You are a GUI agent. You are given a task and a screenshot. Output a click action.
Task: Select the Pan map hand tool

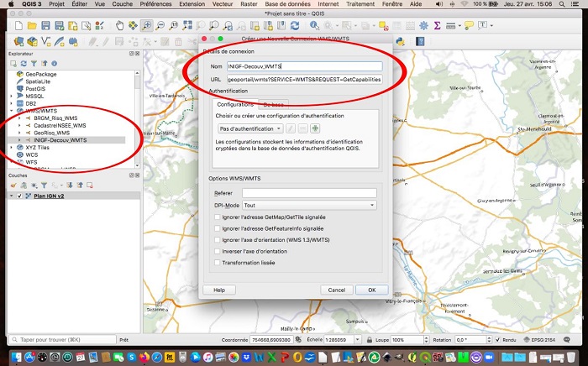120,25
